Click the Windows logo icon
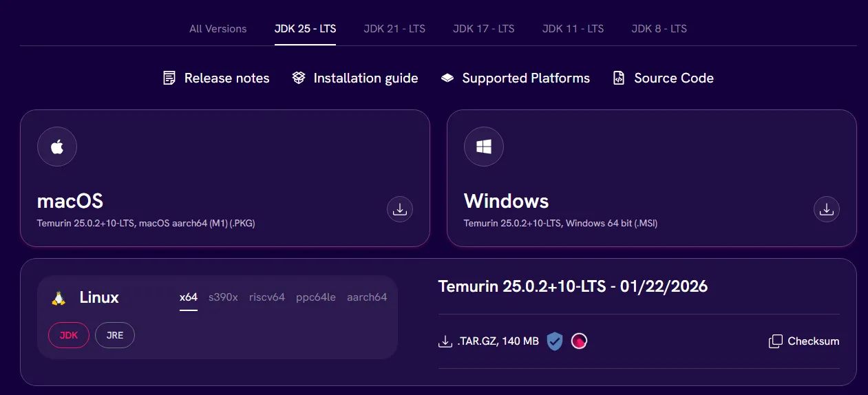This screenshot has width=868, height=395. [484, 147]
